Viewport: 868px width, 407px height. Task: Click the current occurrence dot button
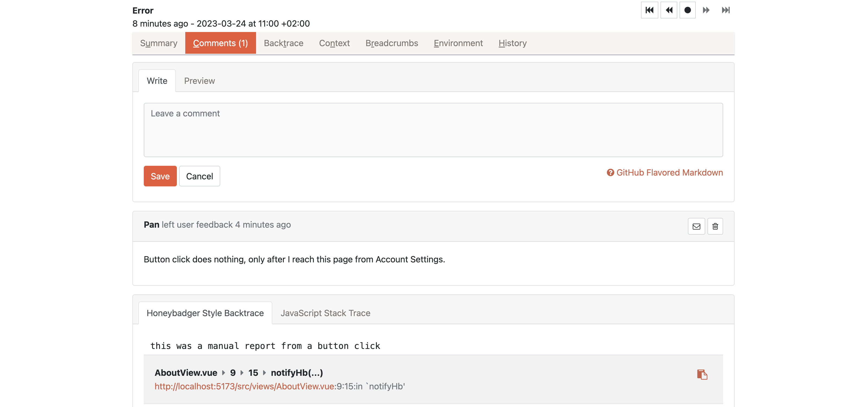tap(687, 10)
